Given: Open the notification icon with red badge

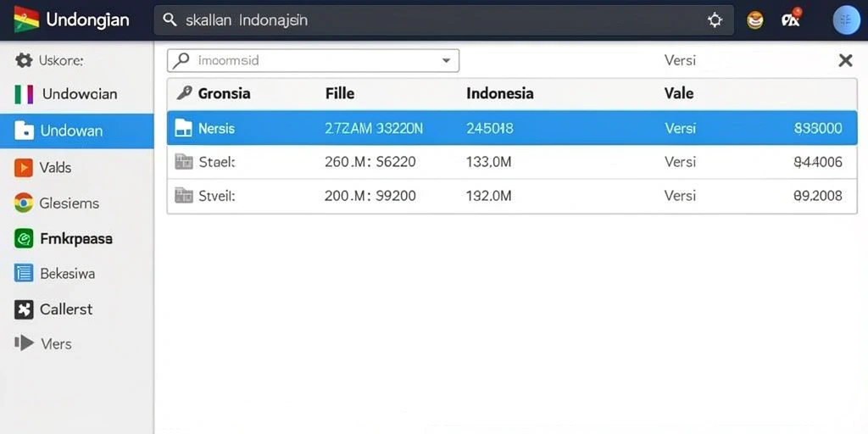Looking at the screenshot, I should [x=791, y=19].
